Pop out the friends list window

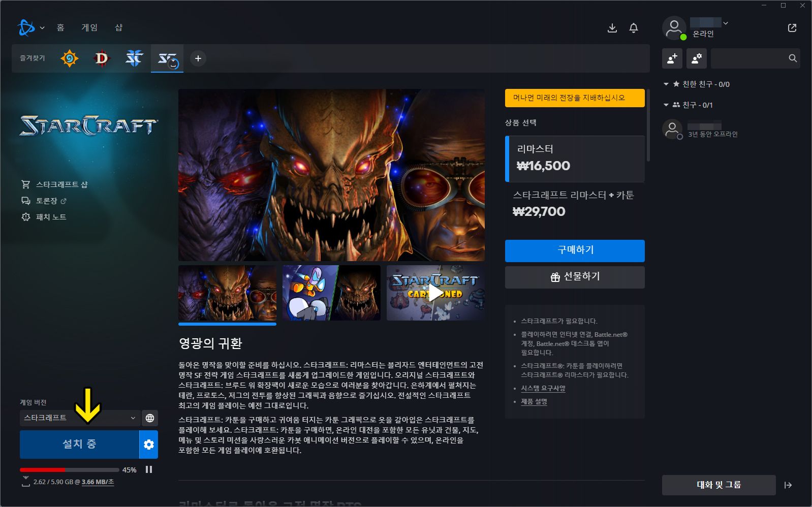pyautogui.click(x=792, y=28)
